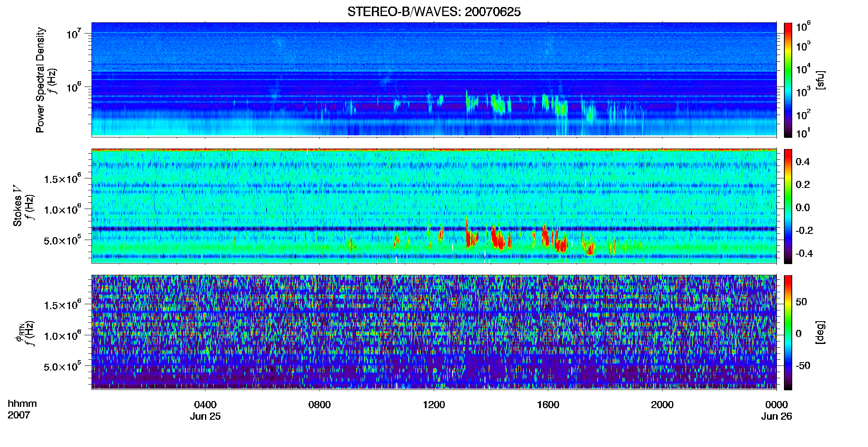Select the 50 label on the degrees color bar
Viewport: 868px width, 447px height.
click(801, 302)
